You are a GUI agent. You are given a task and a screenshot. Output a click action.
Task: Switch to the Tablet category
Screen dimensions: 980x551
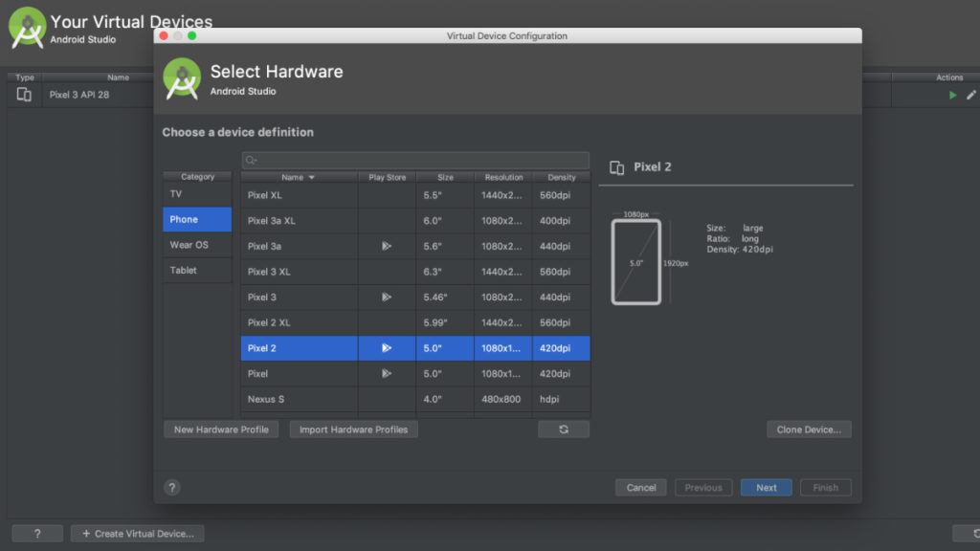tap(196, 270)
